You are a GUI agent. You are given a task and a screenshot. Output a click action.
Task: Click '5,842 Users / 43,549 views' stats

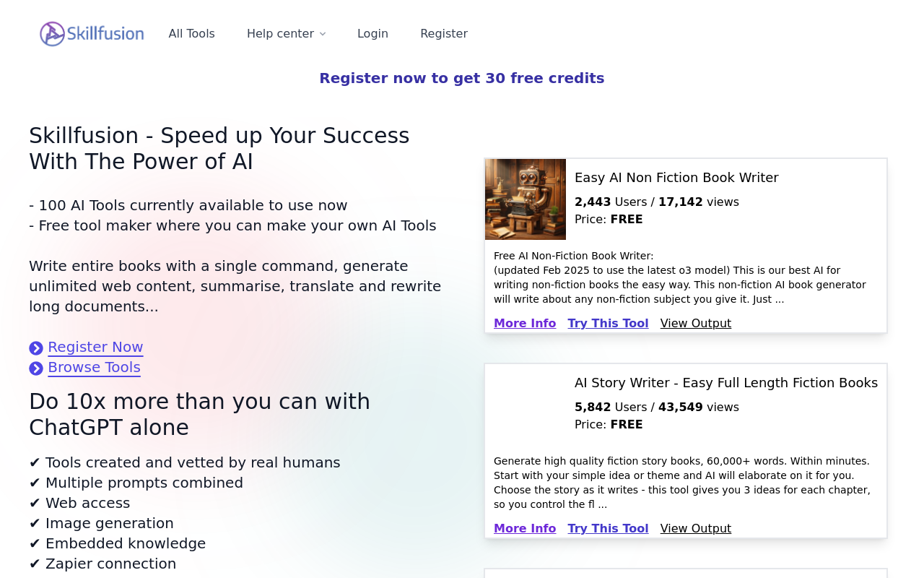(x=657, y=407)
